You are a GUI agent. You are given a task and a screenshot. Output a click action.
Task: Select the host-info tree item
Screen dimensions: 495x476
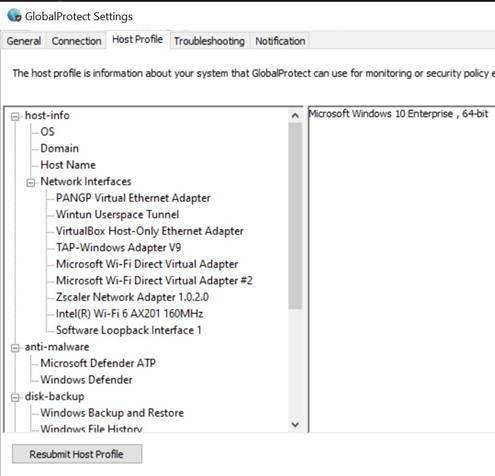(47, 115)
